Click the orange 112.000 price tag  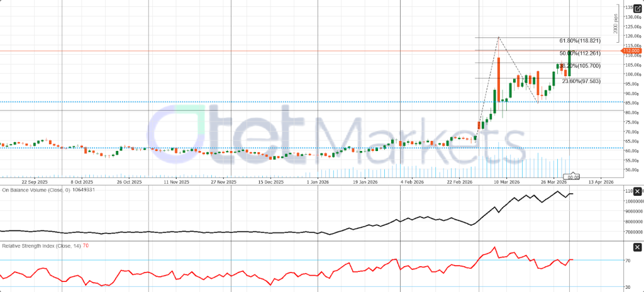(631, 50)
